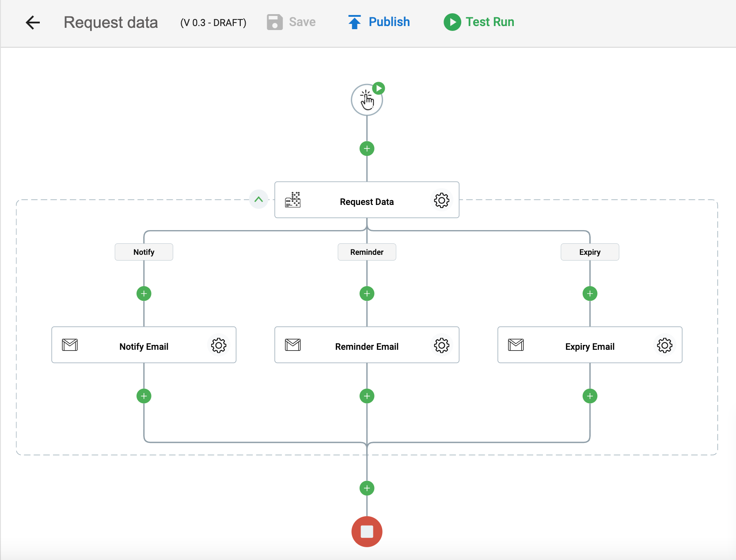This screenshot has width=736, height=560.
Task: Add step under Notify branch label
Action: tap(144, 293)
